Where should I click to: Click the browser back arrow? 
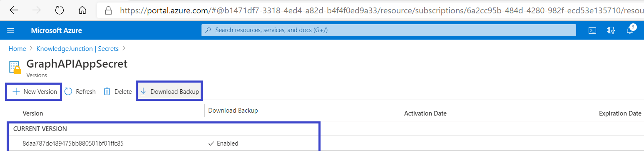14,10
